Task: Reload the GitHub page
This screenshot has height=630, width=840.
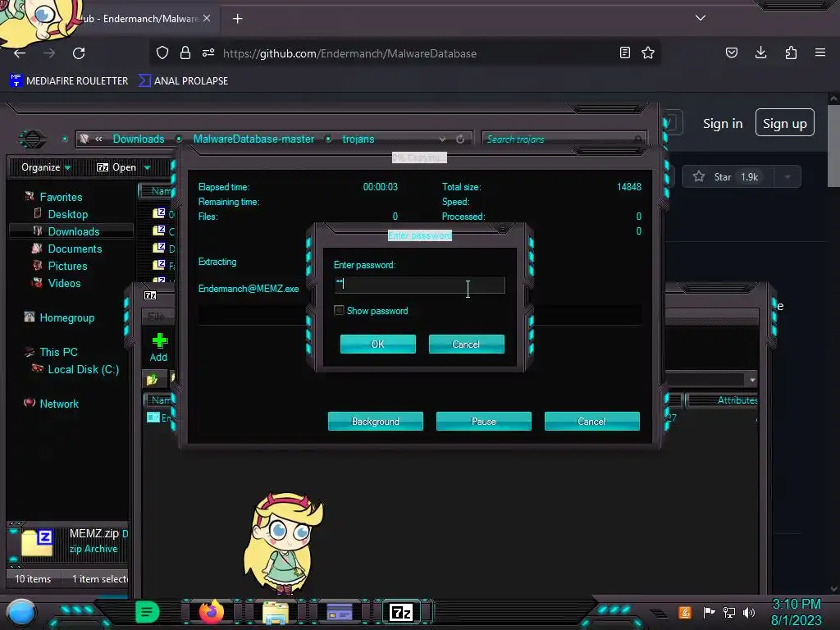Action: [x=79, y=53]
